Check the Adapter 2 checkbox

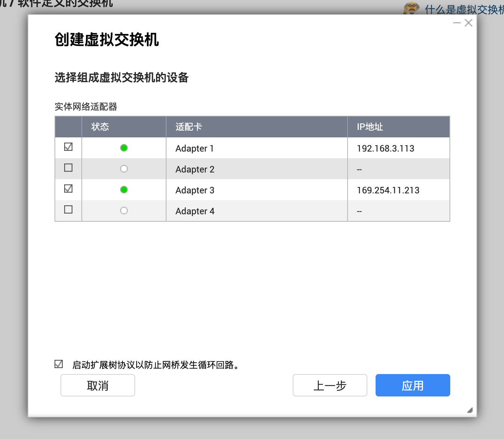point(68,168)
